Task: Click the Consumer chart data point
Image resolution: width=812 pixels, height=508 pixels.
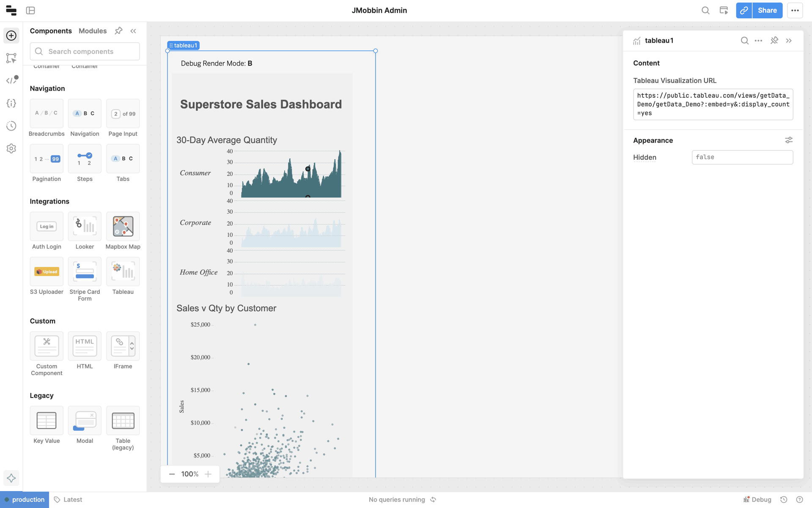Action: (x=308, y=169)
